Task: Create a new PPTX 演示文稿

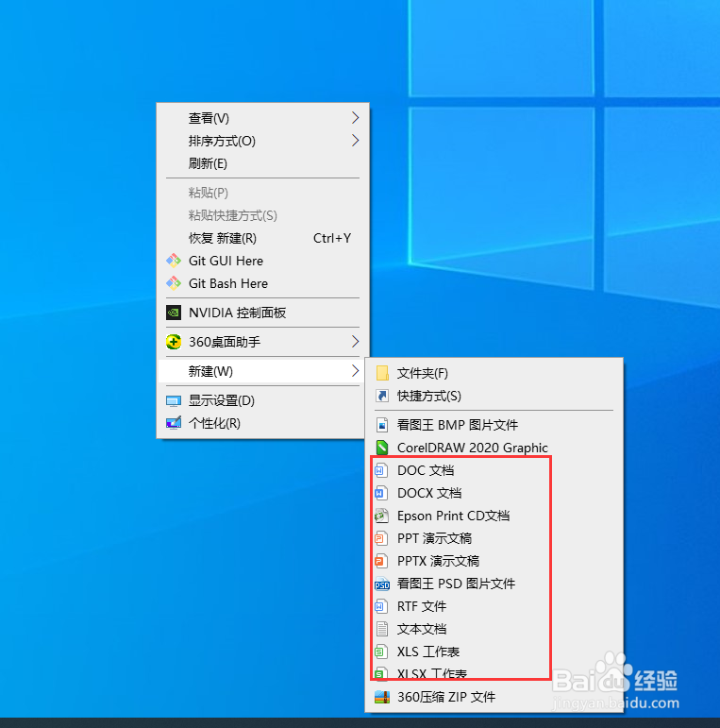Action: coord(494,561)
